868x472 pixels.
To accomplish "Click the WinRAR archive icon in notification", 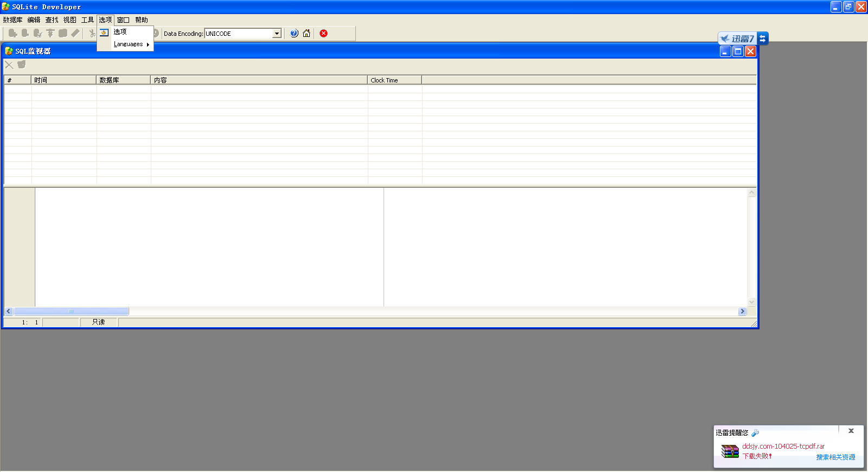I will [x=730, y=451].
